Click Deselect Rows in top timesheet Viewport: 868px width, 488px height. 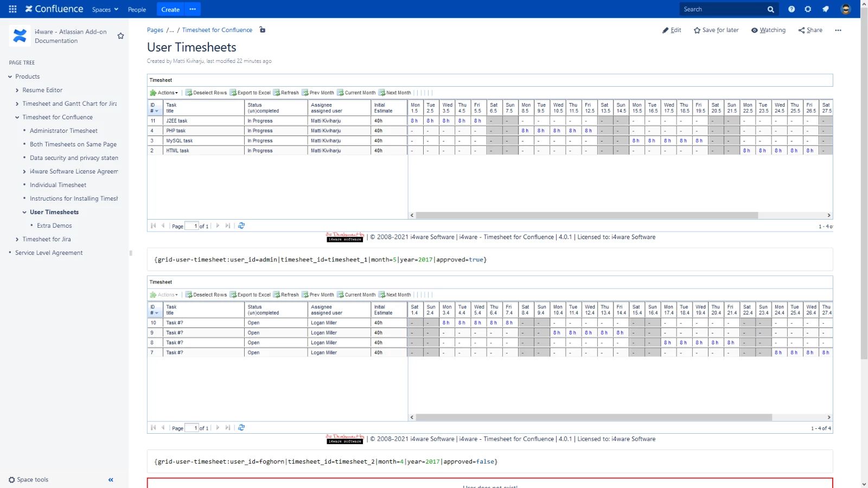tap(206, 93)
